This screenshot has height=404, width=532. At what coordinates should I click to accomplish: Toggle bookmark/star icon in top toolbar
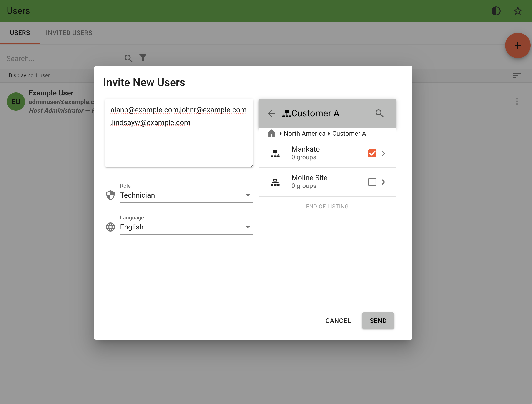(518, 11)
